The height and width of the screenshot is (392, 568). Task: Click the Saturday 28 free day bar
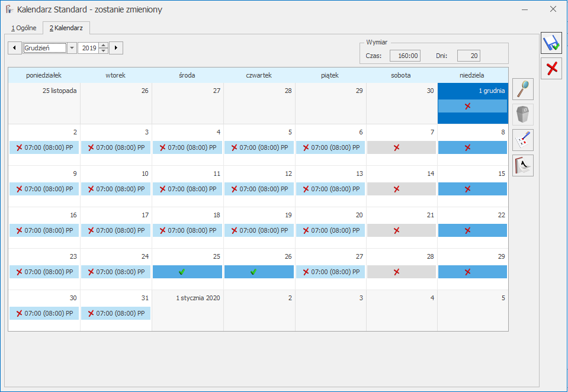402,272
